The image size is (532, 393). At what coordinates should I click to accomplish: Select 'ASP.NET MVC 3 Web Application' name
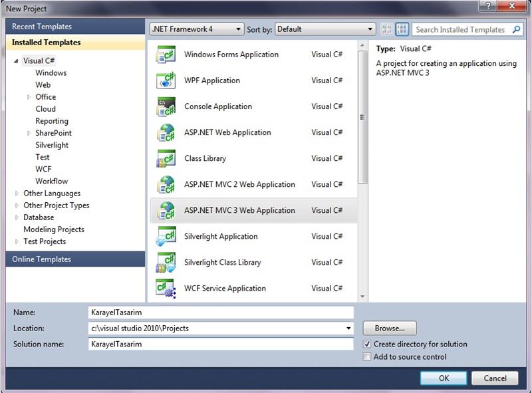coord(239,210)
